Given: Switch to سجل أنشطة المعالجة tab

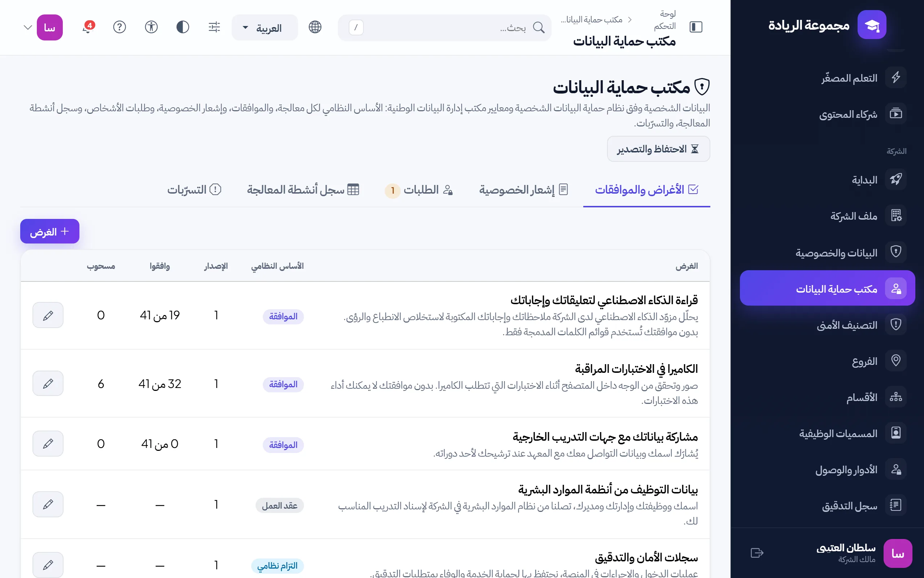Looking at the screenshot, I should [303, 190].
